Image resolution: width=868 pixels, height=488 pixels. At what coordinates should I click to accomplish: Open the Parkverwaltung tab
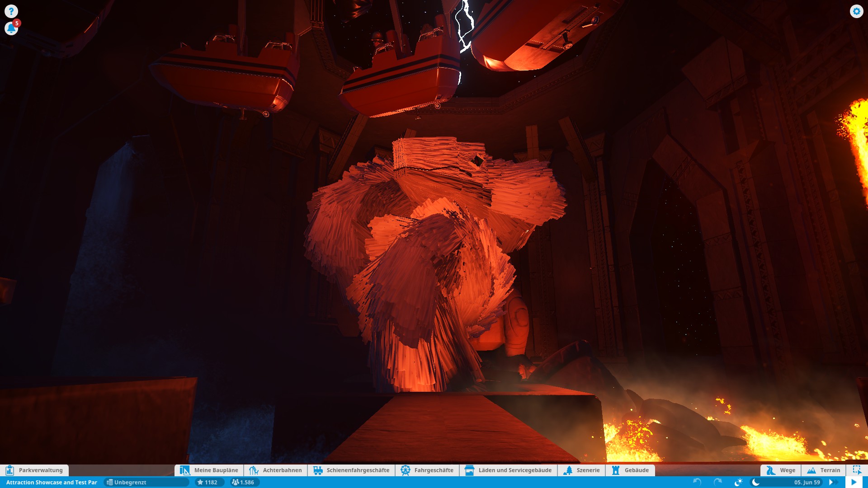click(34, 470)
